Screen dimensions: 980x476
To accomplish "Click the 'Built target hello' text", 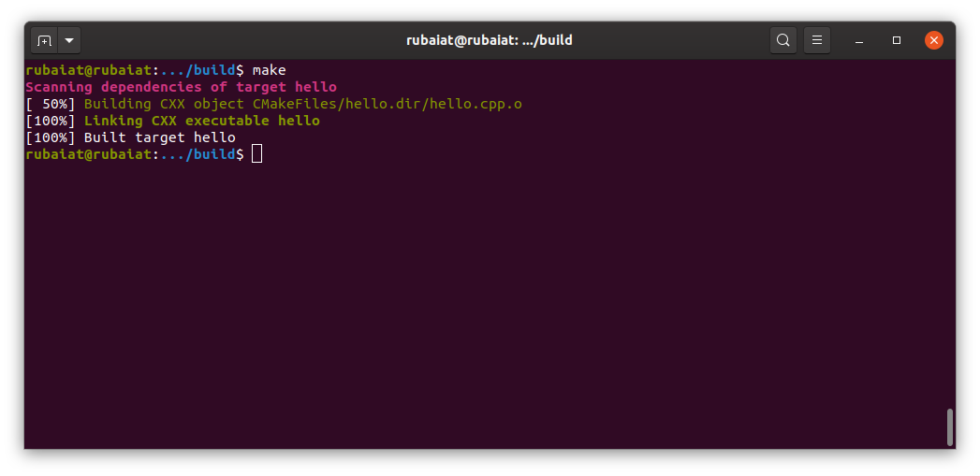I will click(159, 137).
